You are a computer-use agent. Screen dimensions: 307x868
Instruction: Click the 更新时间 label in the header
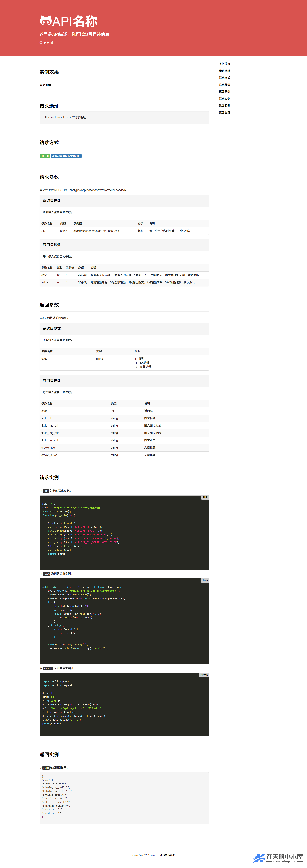49,43
